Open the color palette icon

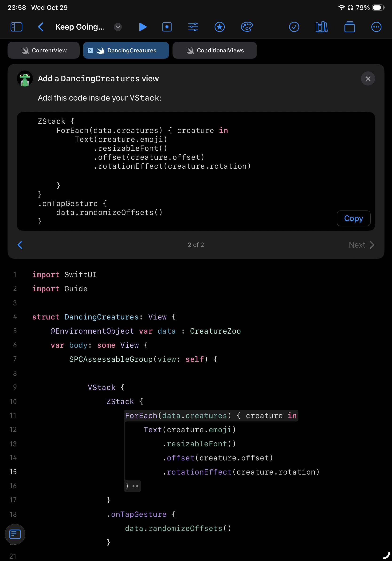tap(247, 27)
